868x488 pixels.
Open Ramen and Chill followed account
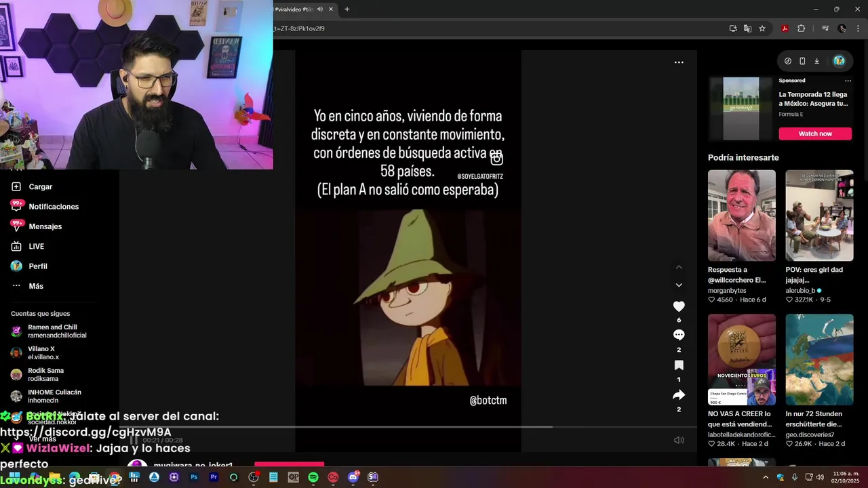pyautogui.click(x=49, y=331)
